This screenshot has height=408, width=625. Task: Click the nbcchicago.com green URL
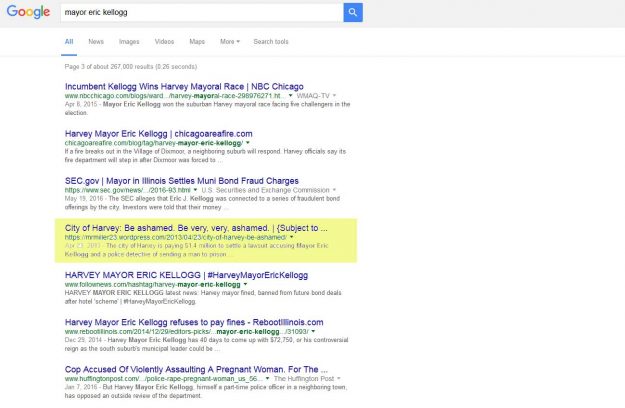coord(175,96)
